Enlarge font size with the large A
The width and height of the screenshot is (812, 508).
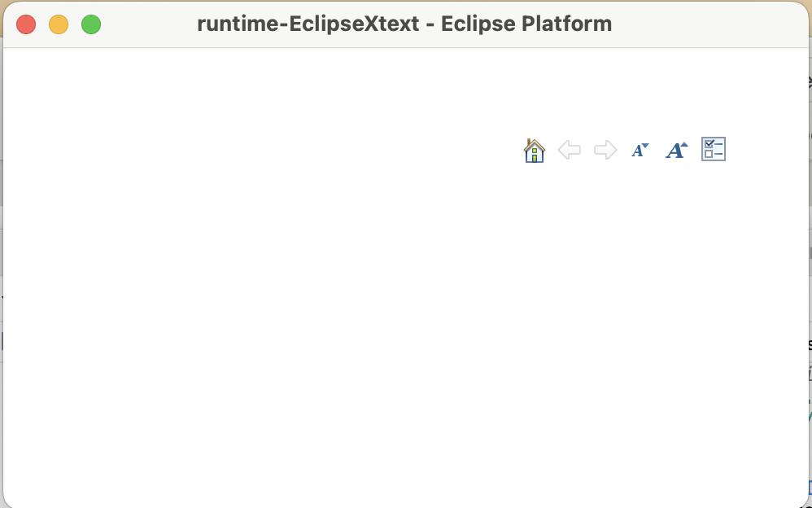676,150
